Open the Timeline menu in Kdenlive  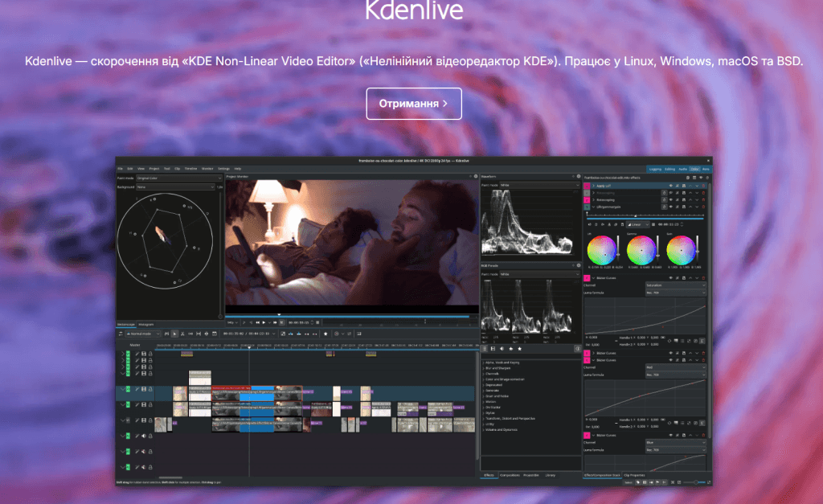190,169
